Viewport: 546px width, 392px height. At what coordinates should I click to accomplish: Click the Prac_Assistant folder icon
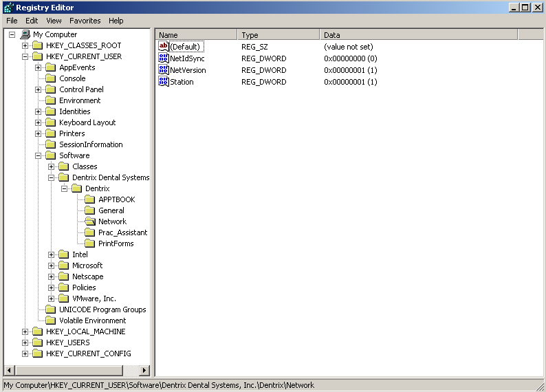(90, 232)
